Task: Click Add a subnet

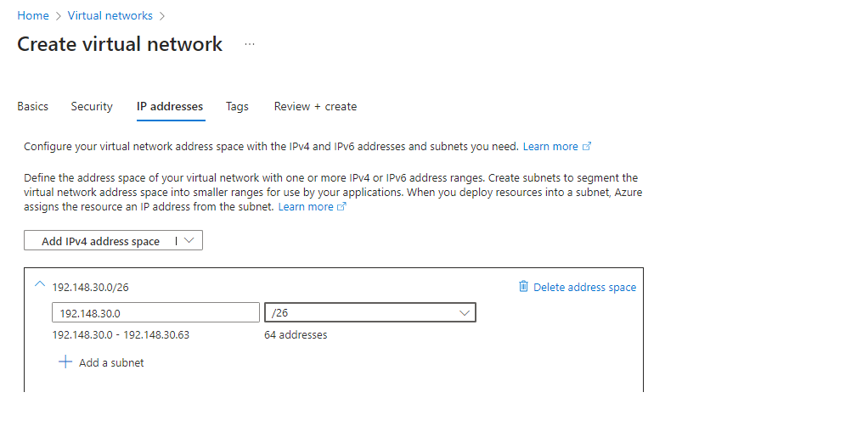Action: click(111, 363)
